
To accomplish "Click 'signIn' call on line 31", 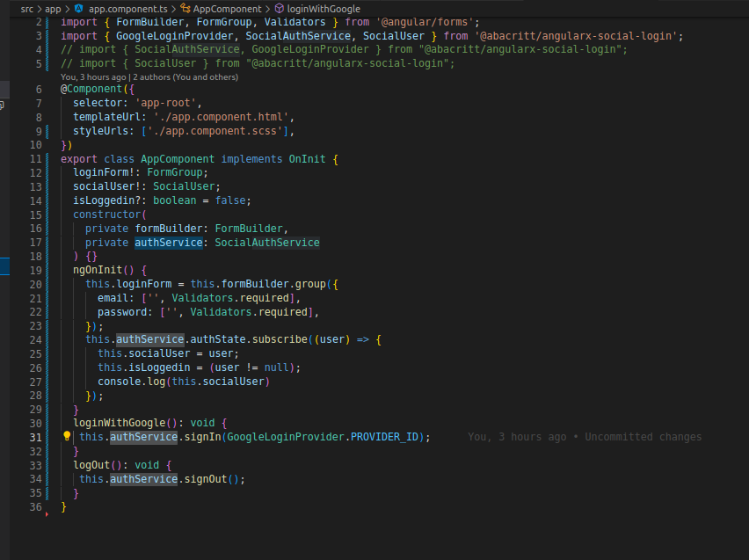I will pos(202,437).
